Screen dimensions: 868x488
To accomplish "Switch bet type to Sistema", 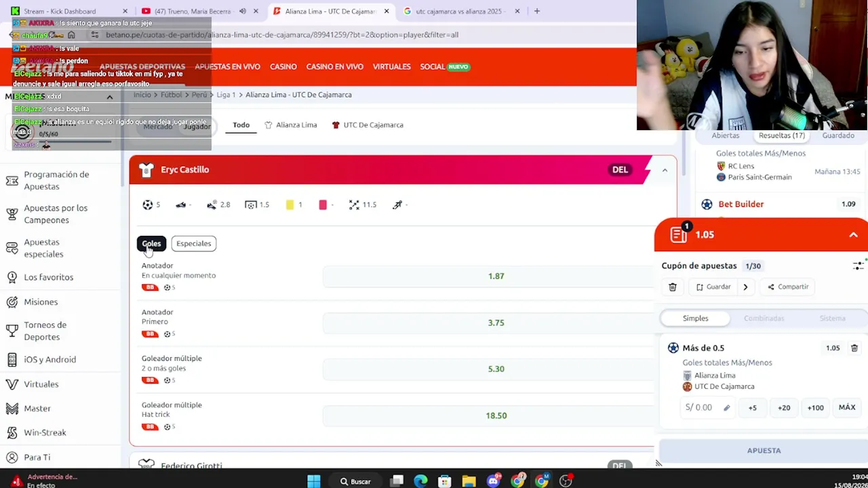I will (832, 319).
